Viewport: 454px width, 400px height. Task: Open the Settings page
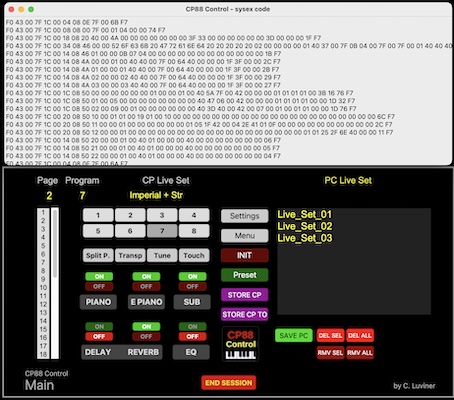tap(244, 216)
